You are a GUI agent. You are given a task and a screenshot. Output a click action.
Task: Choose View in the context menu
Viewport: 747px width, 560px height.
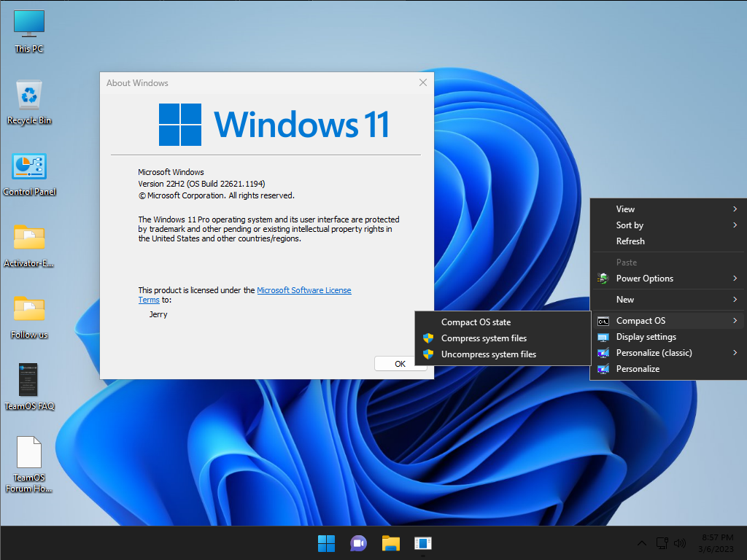coord(668,209)
